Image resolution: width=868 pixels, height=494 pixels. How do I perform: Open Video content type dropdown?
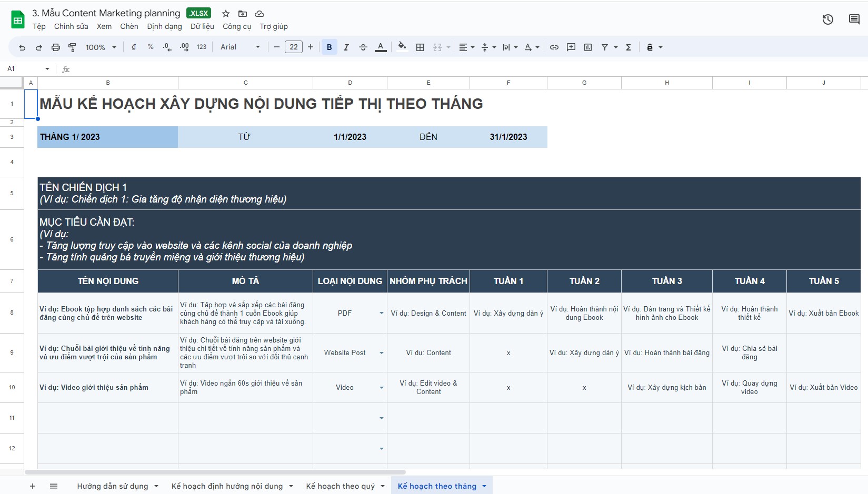click(382, 388)
